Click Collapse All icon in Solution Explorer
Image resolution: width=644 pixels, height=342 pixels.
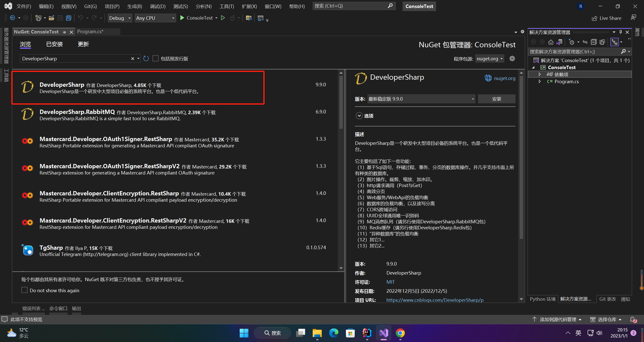[594, 42]
